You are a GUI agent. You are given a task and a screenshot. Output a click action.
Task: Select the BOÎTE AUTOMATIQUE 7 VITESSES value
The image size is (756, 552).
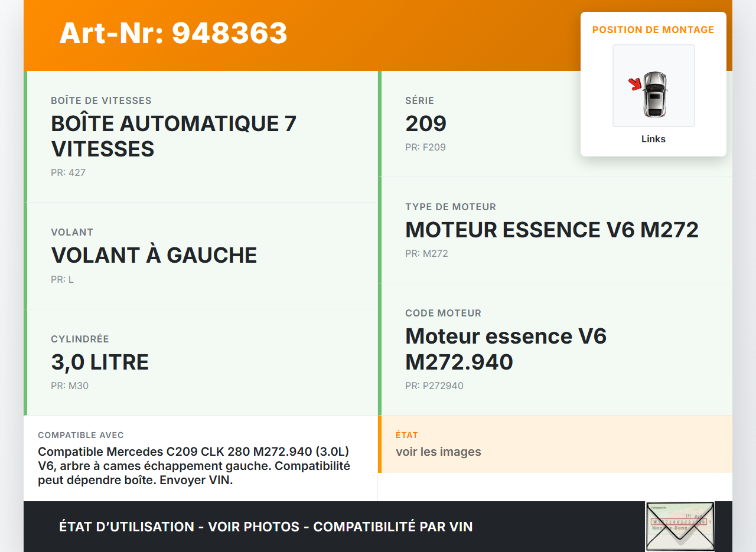[x=174, y=136]
